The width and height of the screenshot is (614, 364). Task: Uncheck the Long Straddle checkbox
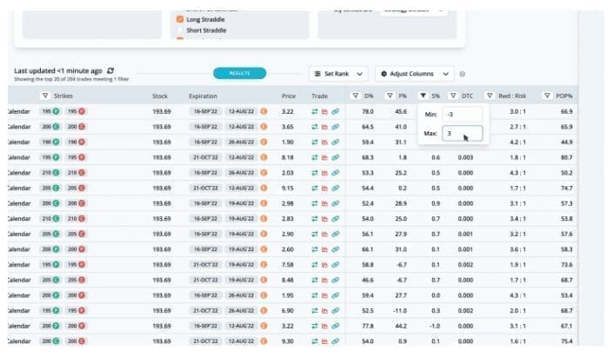click(x=179, y=18)
